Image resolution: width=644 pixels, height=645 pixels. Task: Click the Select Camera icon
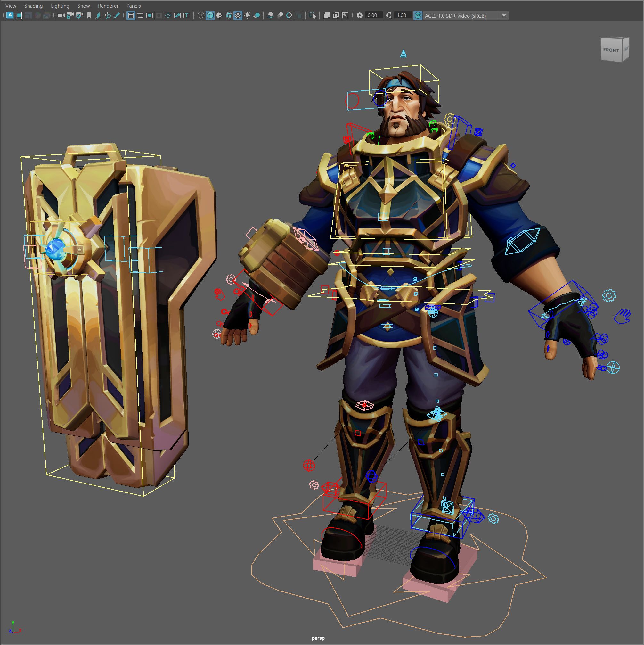(61, 15)
